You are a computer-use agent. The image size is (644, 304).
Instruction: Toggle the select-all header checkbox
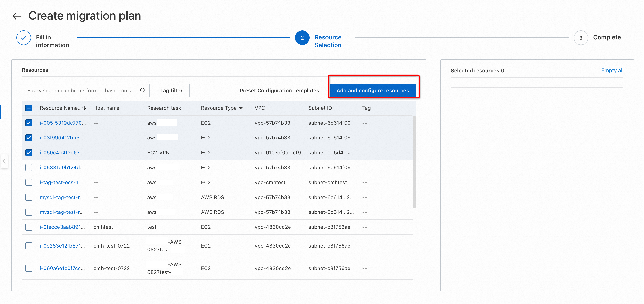[x=29, y=108]
